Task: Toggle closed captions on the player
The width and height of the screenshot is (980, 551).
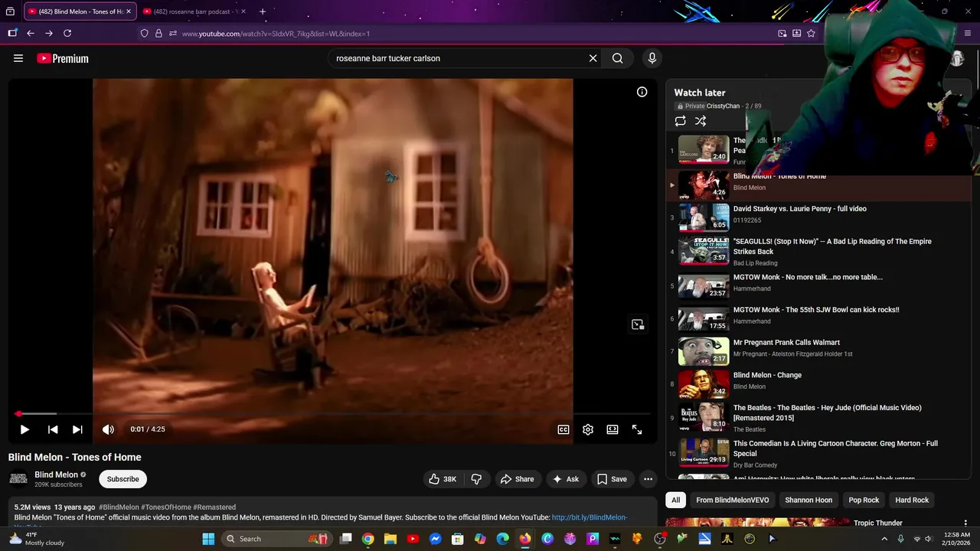Action: click(563, 429)
